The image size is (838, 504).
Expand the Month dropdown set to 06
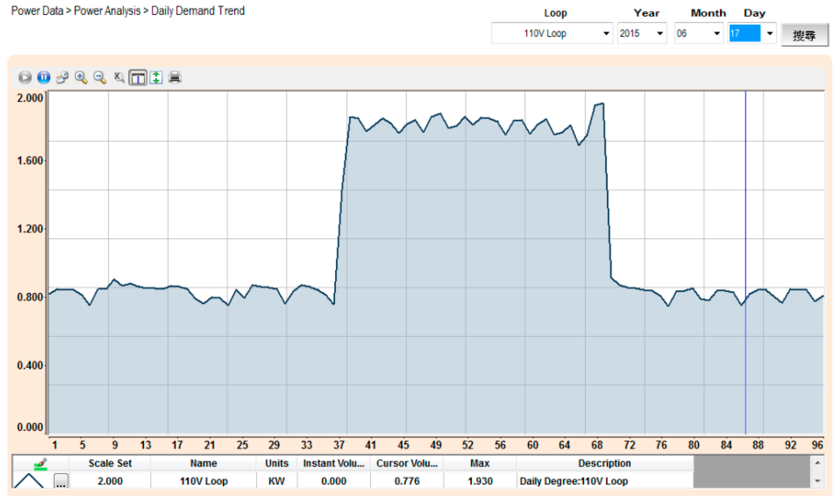tap(717, 33)
